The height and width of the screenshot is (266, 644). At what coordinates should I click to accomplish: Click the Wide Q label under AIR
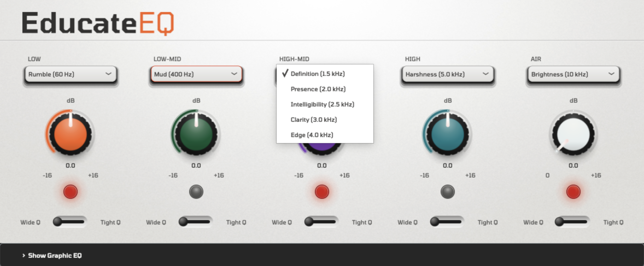[x=533, y=222]
